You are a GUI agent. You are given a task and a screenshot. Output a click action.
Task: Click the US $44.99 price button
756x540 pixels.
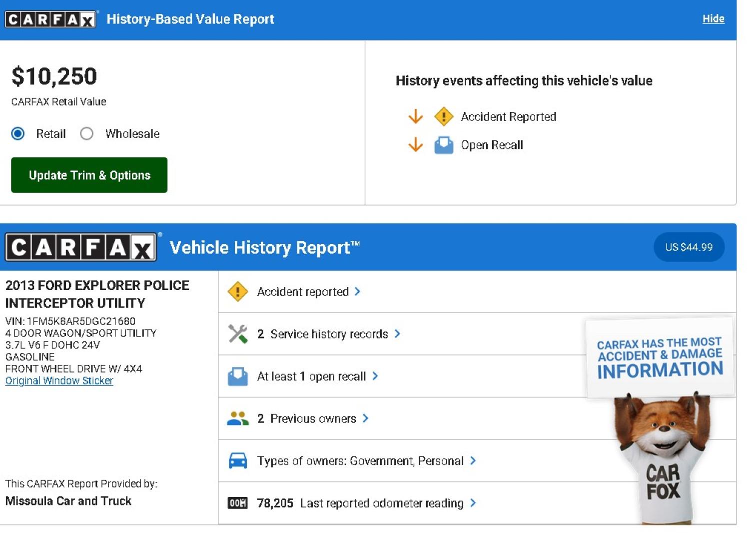[x=689, y=247]
